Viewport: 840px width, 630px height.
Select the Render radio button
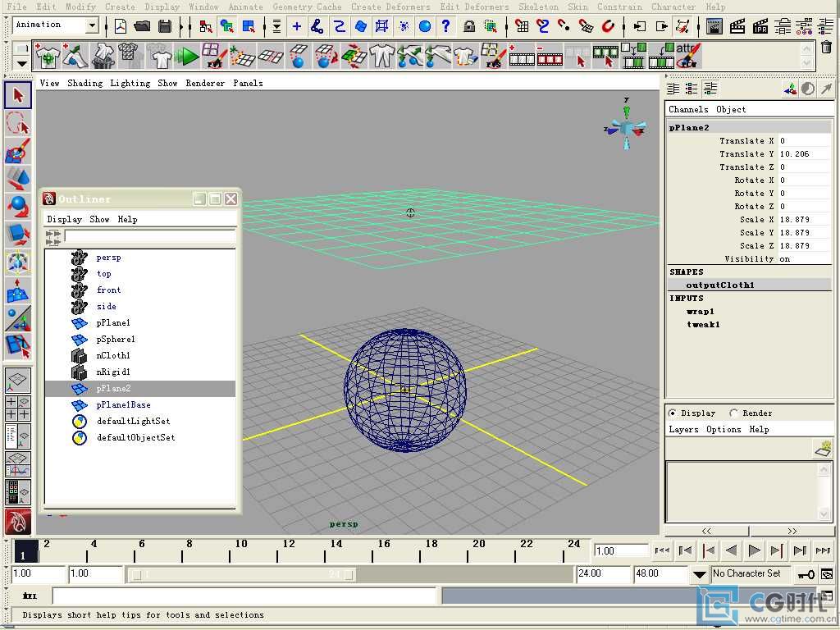point(733,413)
